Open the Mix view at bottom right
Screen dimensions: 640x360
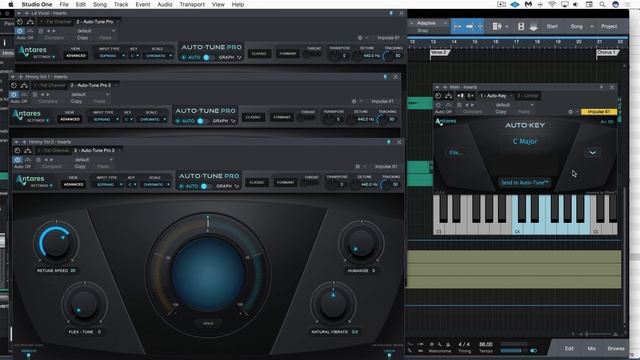click(591, 348)
